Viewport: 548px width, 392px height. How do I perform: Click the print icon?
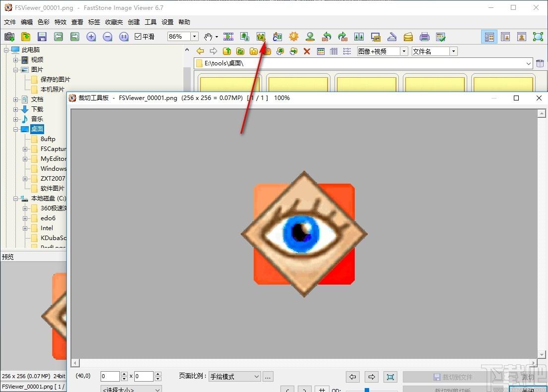[425, 37]
